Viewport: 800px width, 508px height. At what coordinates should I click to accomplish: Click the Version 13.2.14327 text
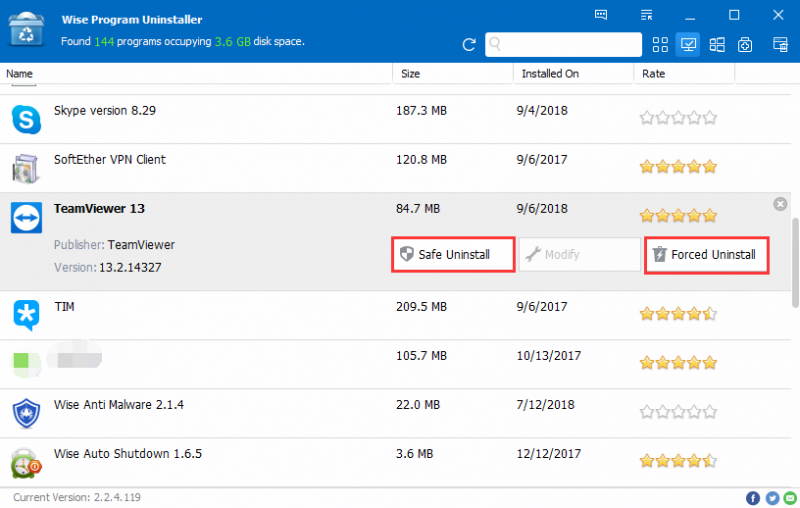[x=108, y=267]
